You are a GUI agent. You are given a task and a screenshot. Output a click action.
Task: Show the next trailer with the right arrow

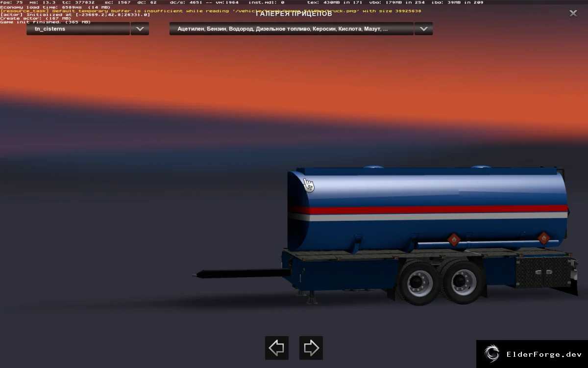coord(311,348)
